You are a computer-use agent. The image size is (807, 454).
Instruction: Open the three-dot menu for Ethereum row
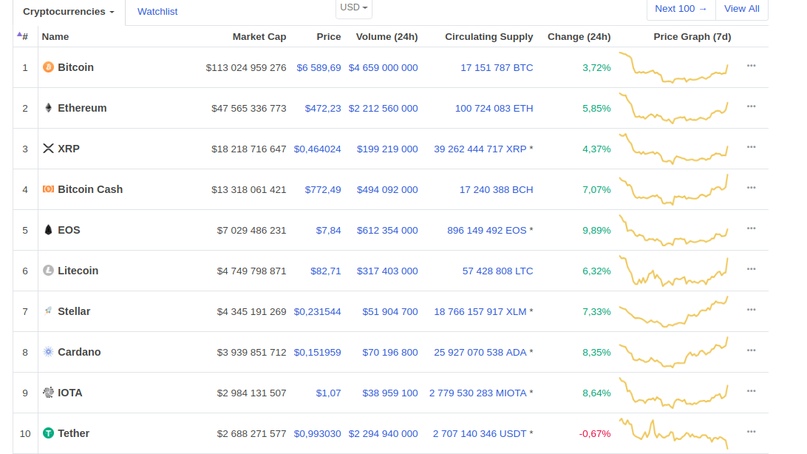click(x=751, y=107)
